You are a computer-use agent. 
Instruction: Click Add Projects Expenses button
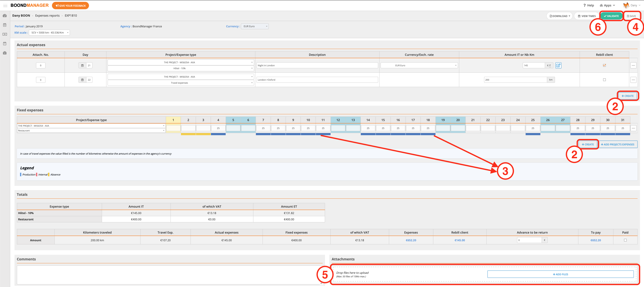click(x=617, y=145)
